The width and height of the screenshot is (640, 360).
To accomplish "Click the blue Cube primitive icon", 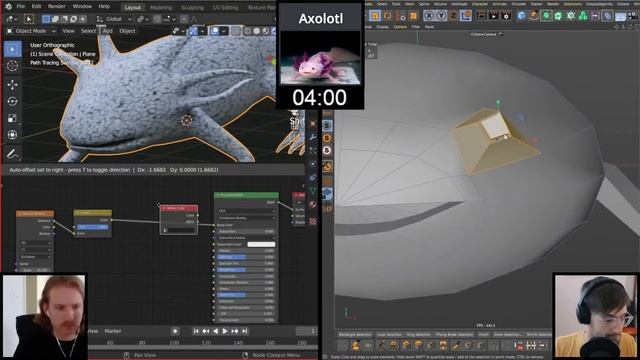I will [x=521, y=16].
